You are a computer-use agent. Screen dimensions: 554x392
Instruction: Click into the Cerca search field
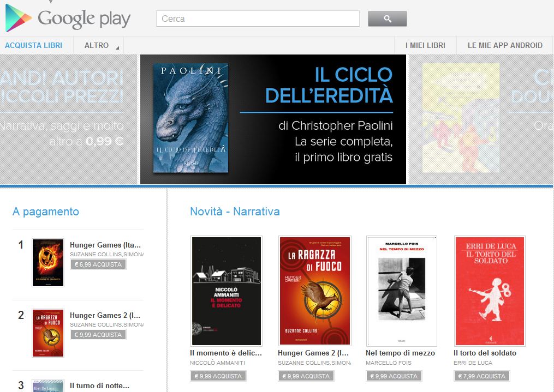[x=258, y=19]
